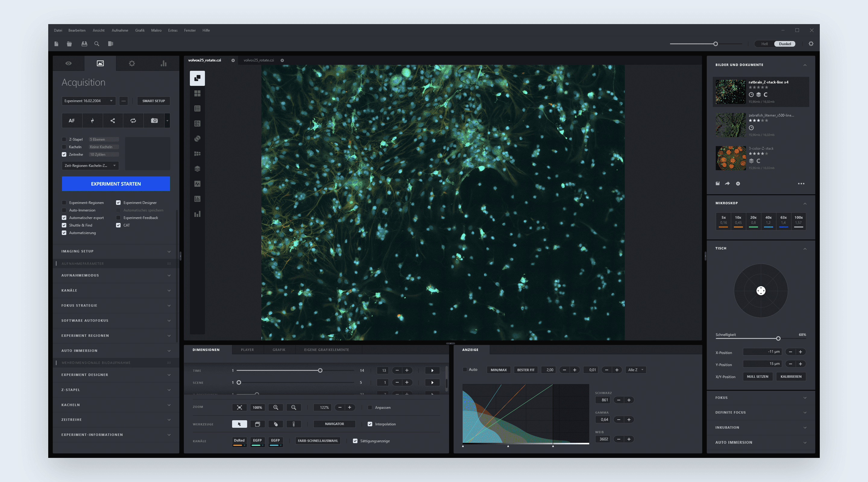Open the Aufnahme menu
The height and width of the screenshot is (482, 868).
coord(120,30)
